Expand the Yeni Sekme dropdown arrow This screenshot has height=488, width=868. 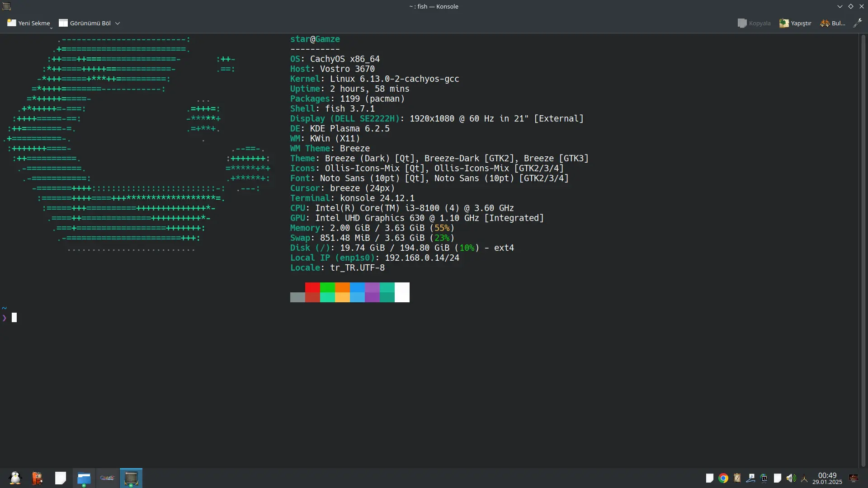point(51,28)
